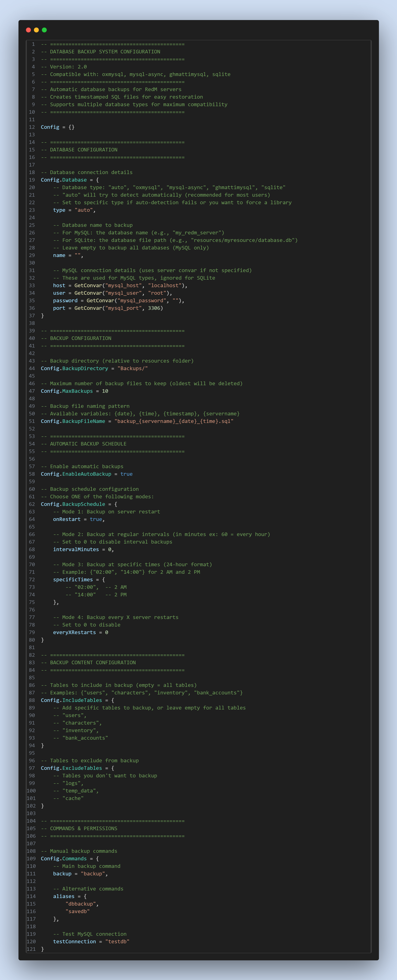Screen dimensions: 397x980
Task: Click the 'everyXRestarts' key
Action: tap(74, 632)
